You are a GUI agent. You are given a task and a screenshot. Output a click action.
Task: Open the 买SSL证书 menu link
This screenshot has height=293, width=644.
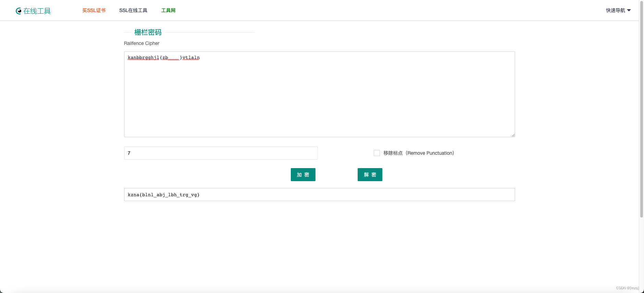[94, 10]
